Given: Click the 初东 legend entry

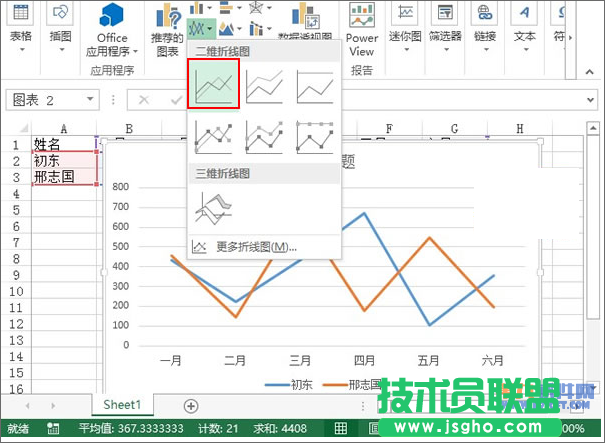Looking at the screenshot, I should (289, 384).
